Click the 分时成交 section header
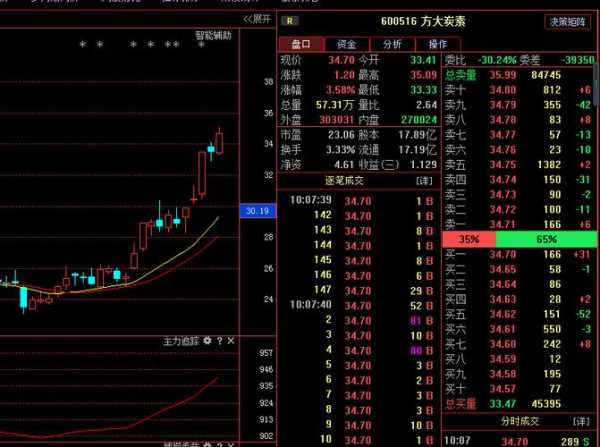This screenshot has width=600, height=447. pos(520,421)
